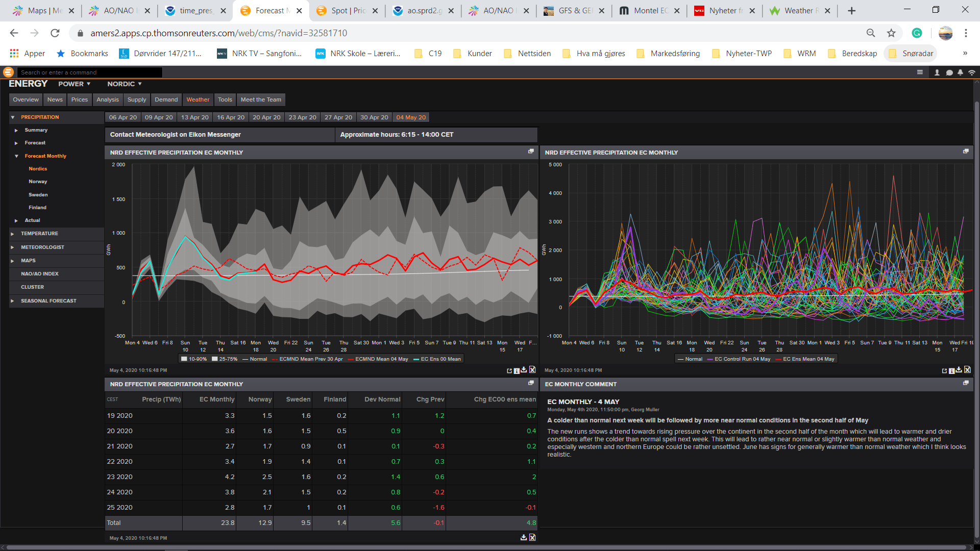Expand the TEMPERATURE sidebar section
This screenshot has height=551, width=980.
(x=39, y=234)
